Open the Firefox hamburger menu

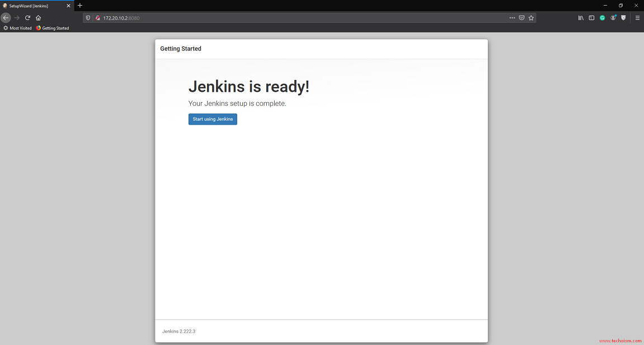coord(637,18)
